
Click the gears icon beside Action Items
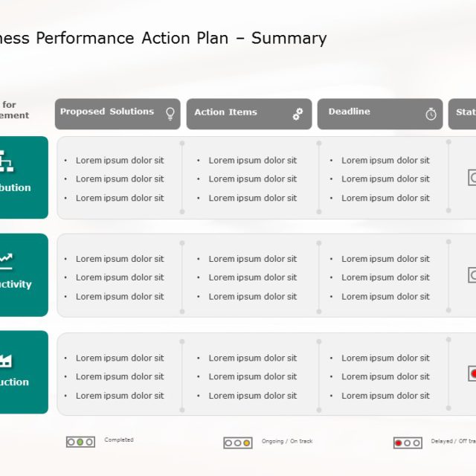297,114
